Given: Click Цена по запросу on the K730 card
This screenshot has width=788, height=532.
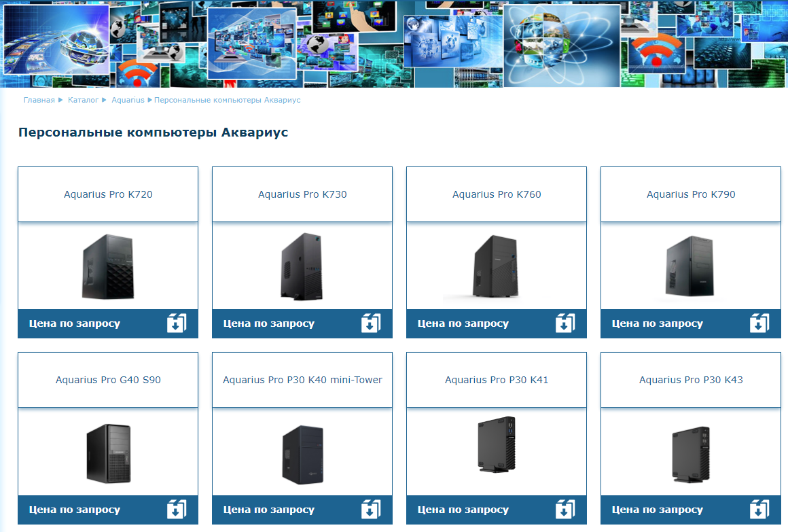Looking at the screenshot, I should [269, 323].
